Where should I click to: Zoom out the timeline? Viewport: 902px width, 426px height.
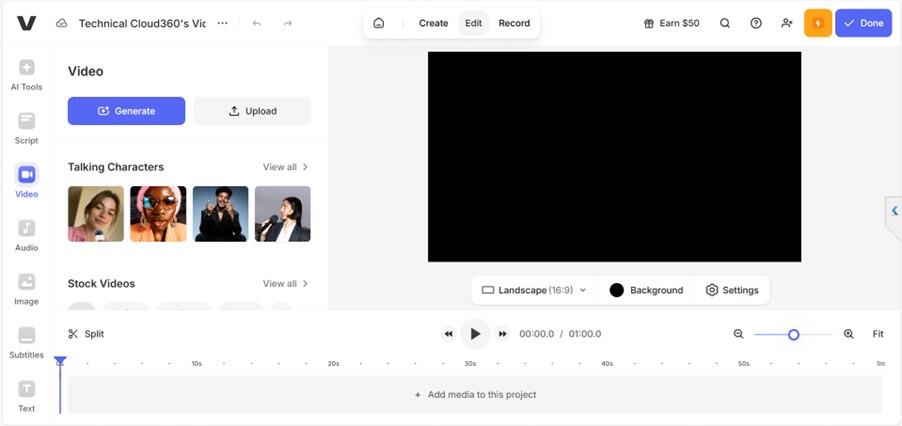[739, 334]
